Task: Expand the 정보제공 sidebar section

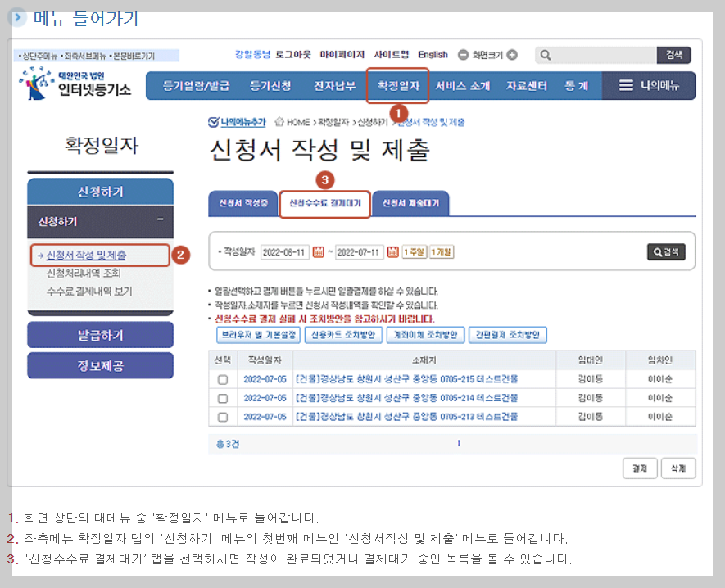Action: 100,365
